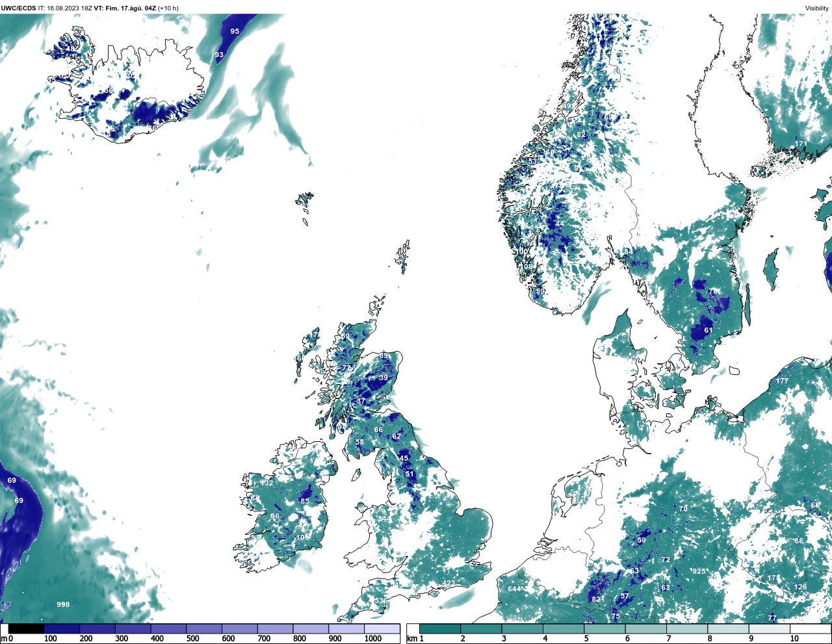The width and height of the screenshot is (832, 644).
Task: Click the '177' value on the Baltic coast
Action: point(782,381)
